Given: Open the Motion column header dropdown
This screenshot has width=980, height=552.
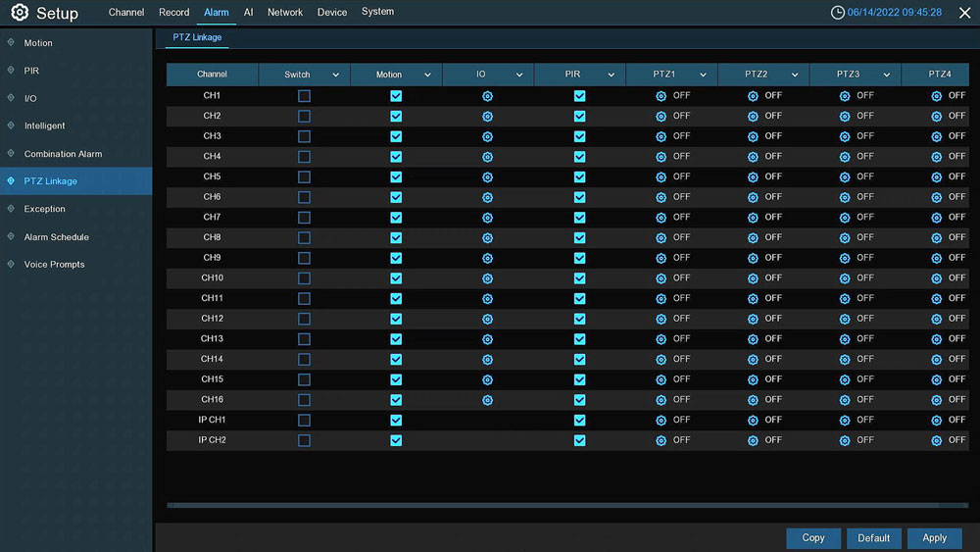Looking at the screenshot, I should 427,75.
